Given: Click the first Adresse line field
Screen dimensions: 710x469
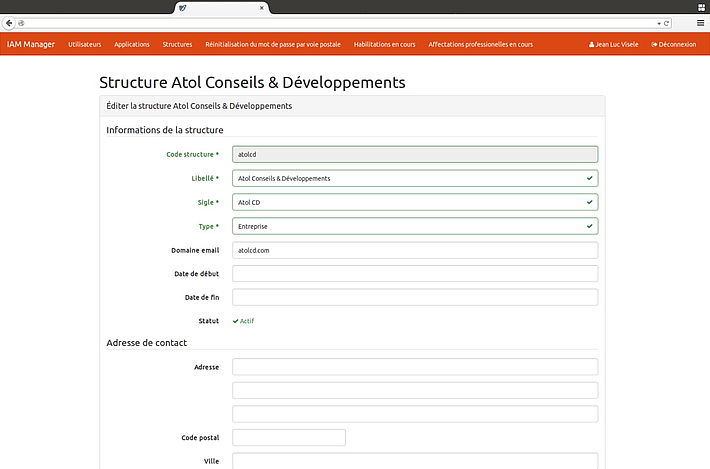Looking at the screenshot, I should click(x=415, y=367).
